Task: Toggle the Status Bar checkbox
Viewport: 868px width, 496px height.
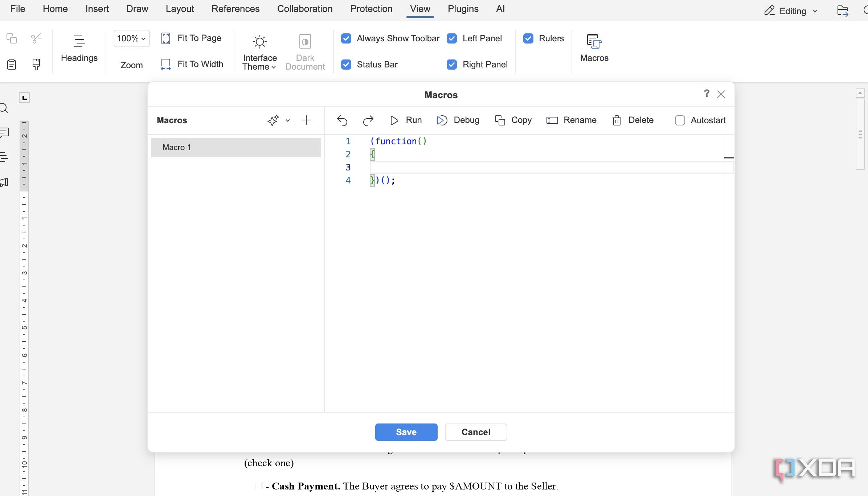Action: click(x=346, y=65)
